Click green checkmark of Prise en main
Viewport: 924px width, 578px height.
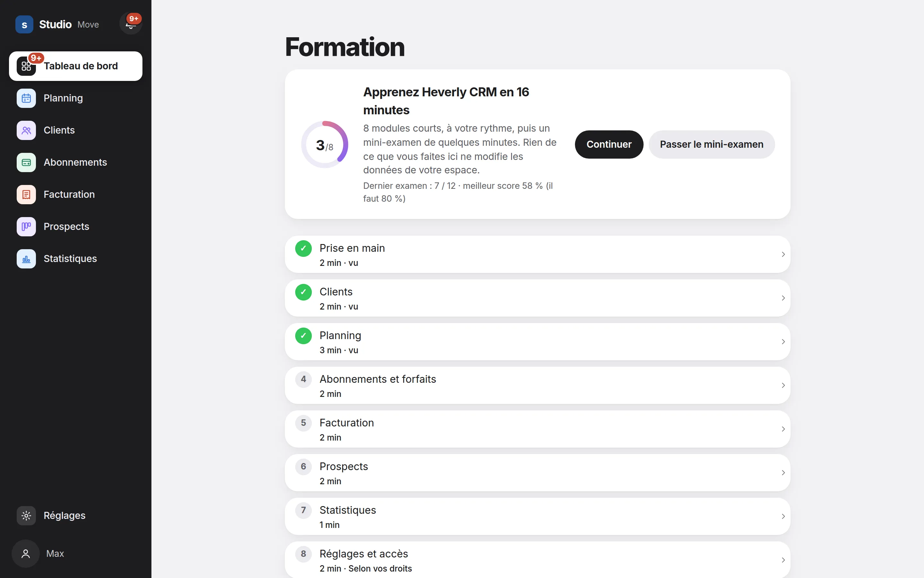(304, 249)
